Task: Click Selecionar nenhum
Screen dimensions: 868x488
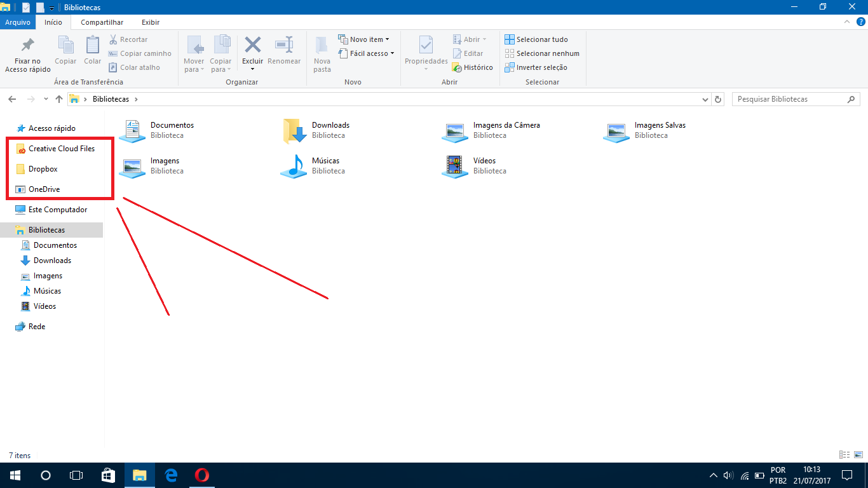Action: [542, 53]
